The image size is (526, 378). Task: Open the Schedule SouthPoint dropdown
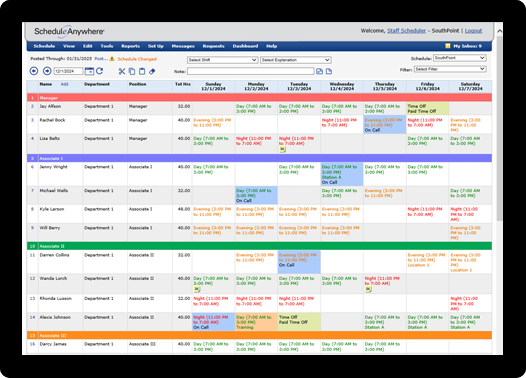[x=460, y=58]
